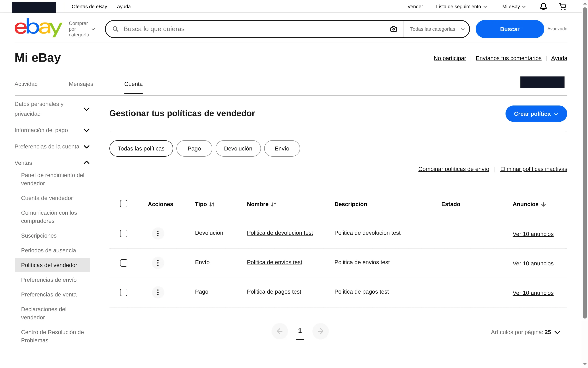Image resolution: width=588 pixels, height=368 pixels.
Task: Filter by Todas las políticas pill
Action: point(141,148)
